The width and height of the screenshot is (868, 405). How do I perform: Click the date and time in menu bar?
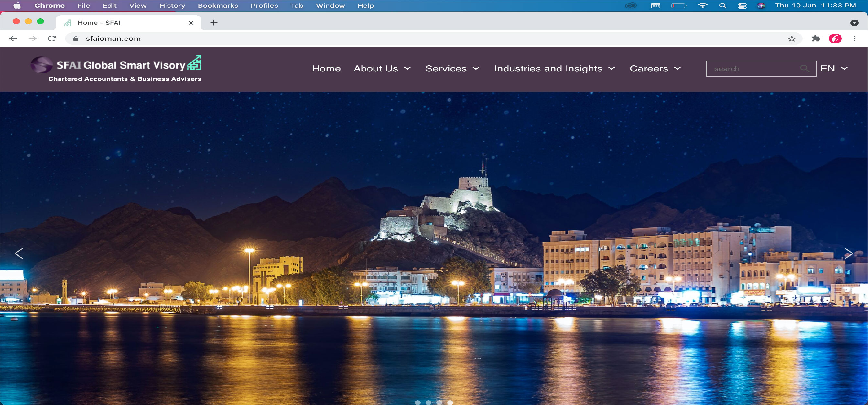pos(815,6)
